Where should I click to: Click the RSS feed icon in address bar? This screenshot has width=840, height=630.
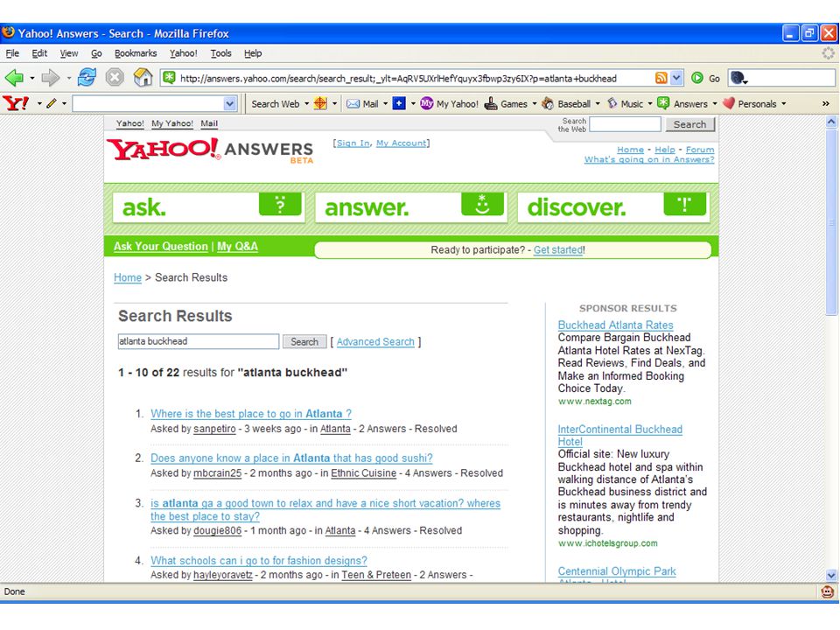point(661,78)
